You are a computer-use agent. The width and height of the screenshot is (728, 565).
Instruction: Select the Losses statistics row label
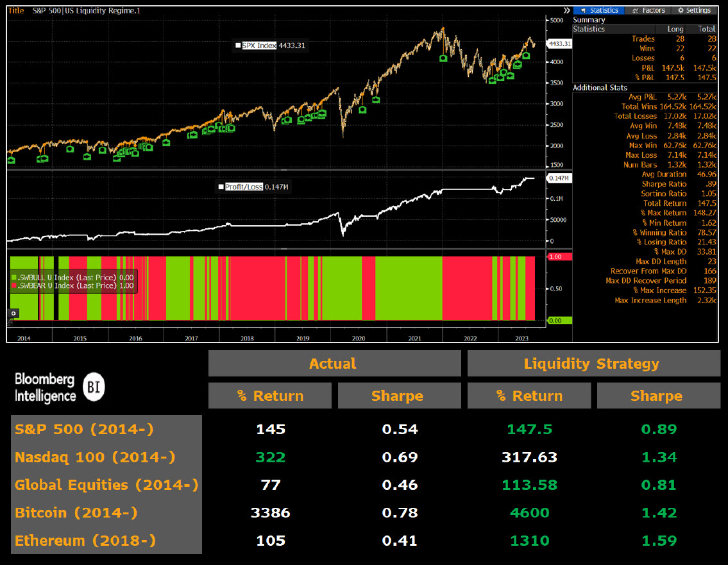643,58
